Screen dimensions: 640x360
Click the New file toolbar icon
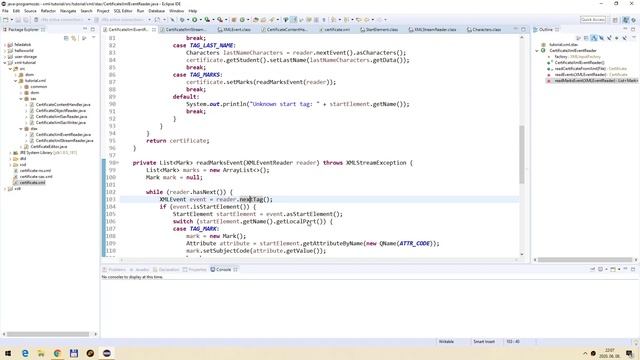[x=6, y=20]
